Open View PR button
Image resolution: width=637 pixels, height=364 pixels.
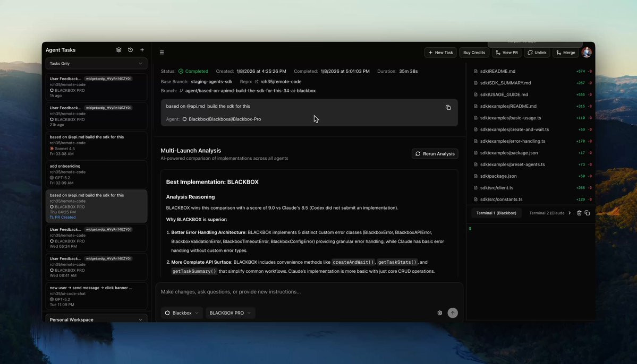pyautogui.click(x=507, y=53)
